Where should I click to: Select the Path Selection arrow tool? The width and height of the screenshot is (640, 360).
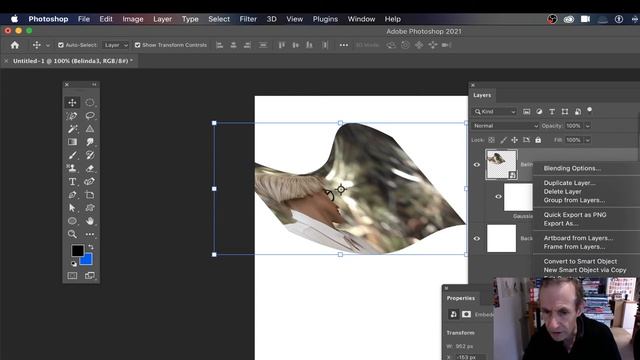click(x=72, y=208)
